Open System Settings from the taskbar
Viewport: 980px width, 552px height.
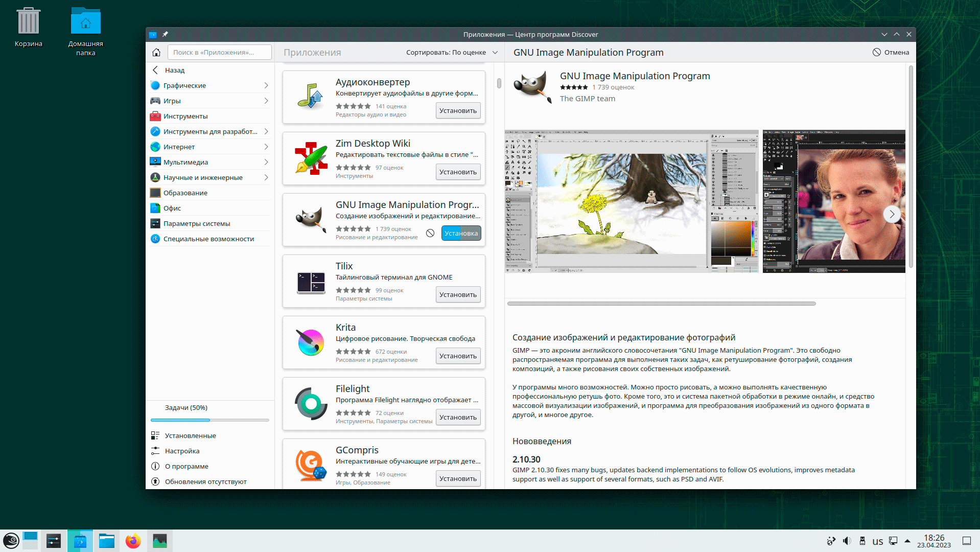(x=54, y=541)
